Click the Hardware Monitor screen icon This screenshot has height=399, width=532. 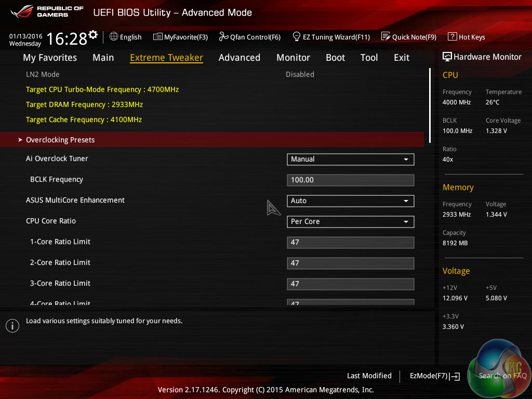click(447, 57)
